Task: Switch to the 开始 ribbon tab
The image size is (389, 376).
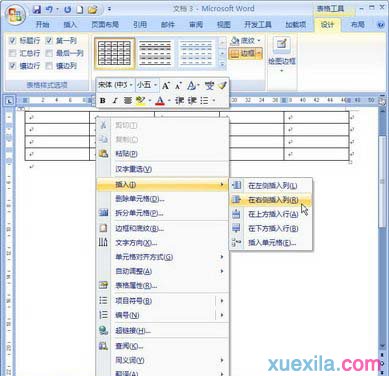Action: (x=43, y=25)
